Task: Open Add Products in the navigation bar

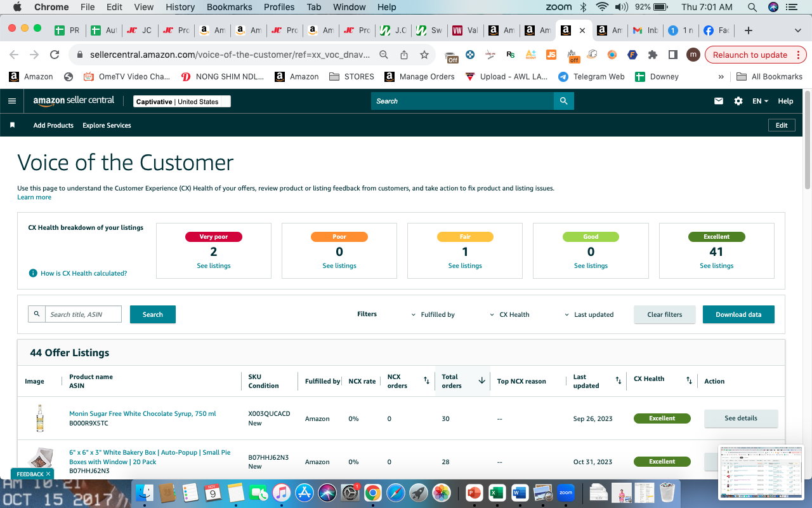Action: click(x=53, y=125)
